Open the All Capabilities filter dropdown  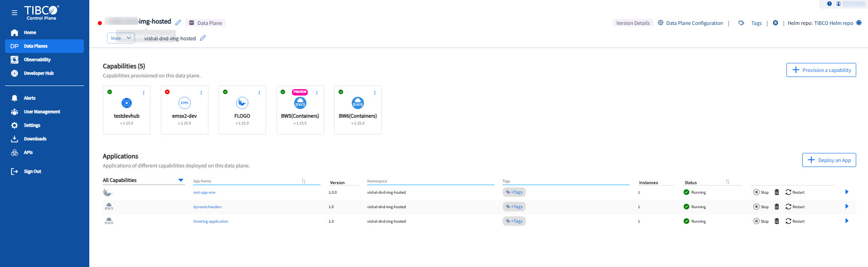pos(143,180)
